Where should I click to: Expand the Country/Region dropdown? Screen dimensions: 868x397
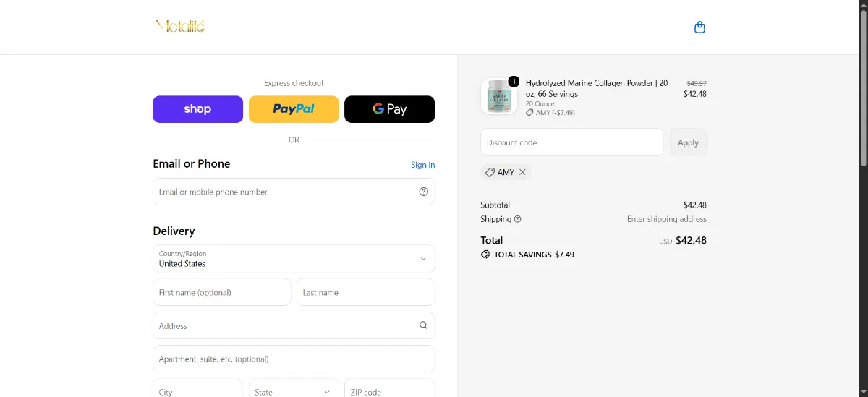[x=294, y=259]
